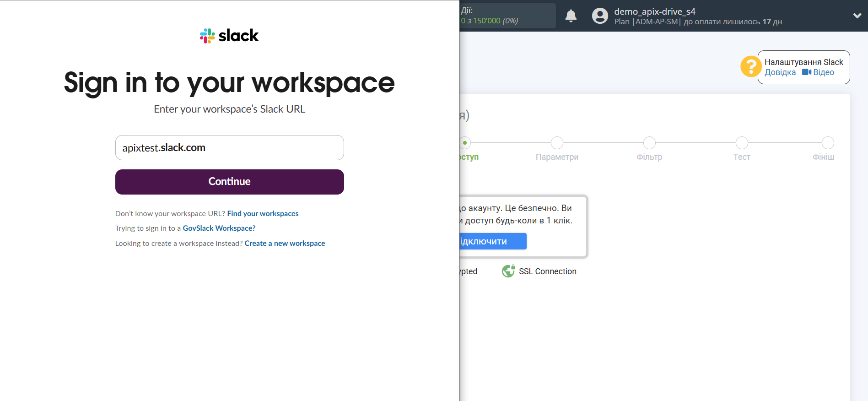
Task: Open Create a new workspace link
Action: 285,243
